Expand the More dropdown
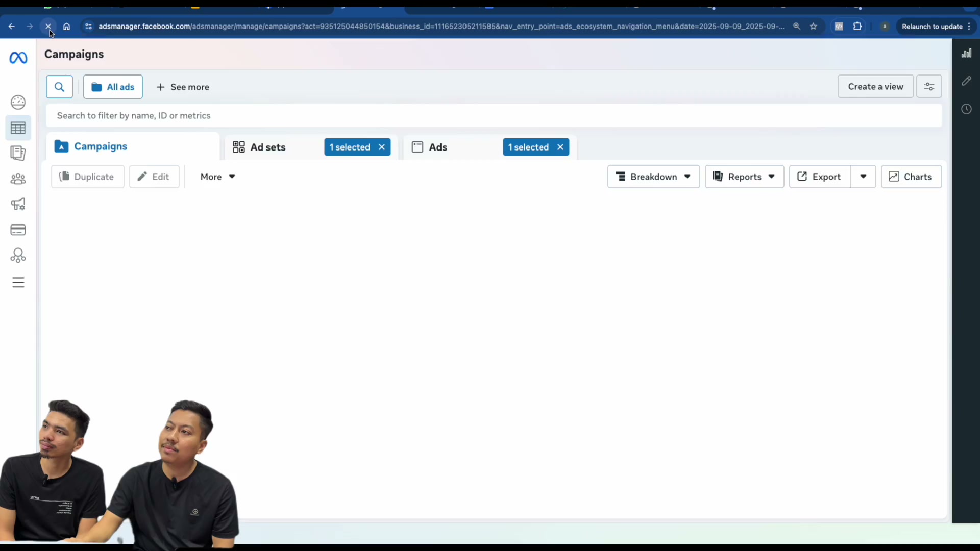Screen dimensions: 980x551 point(217,177)
